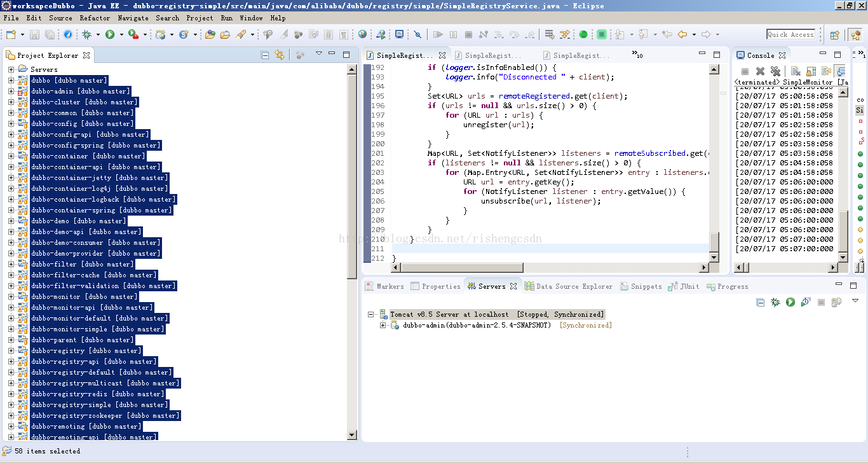The width and height of the screenshot is (868, 463).
Task: Collapse the Tomcat v8.5 Server node
Action: click(x=371, y=314)
